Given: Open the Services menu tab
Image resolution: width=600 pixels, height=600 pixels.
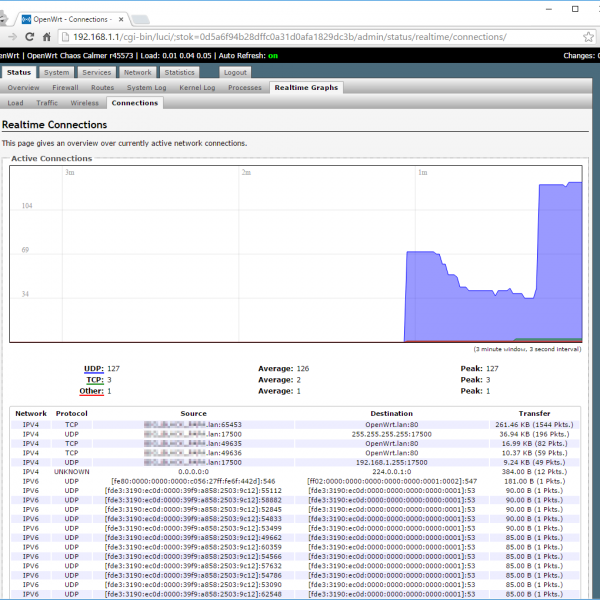Looking at the screenshot, I should [97, 73].
